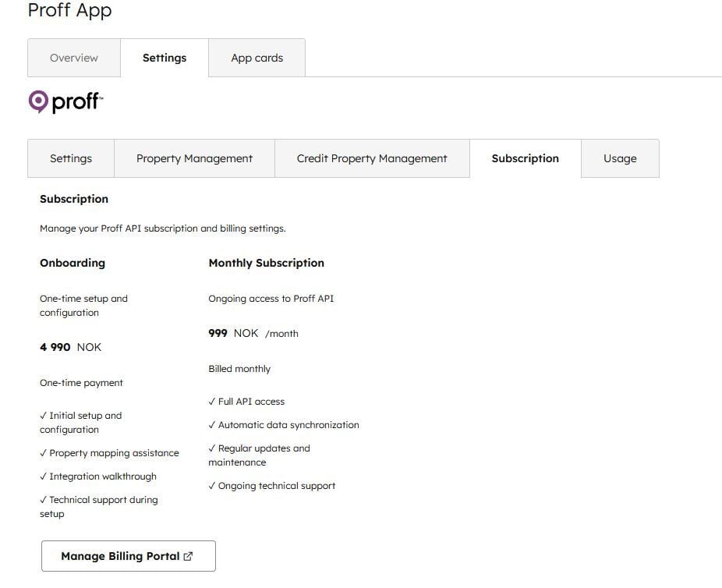Open Credit Property Management tab
The width and height of the screenshot is (722, 588).
[x=372, y=158]
